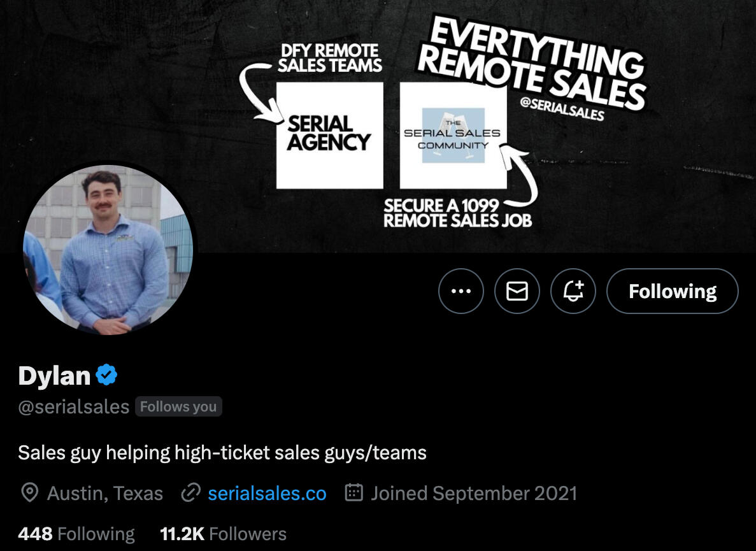Click the Serial Agency logo in banner
This screenshot has width=756, height=551.
point(329,134)
